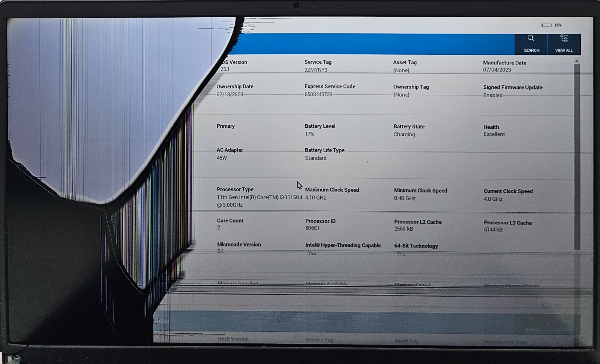Click the Battery Life Type Standard value

[316, 158]
